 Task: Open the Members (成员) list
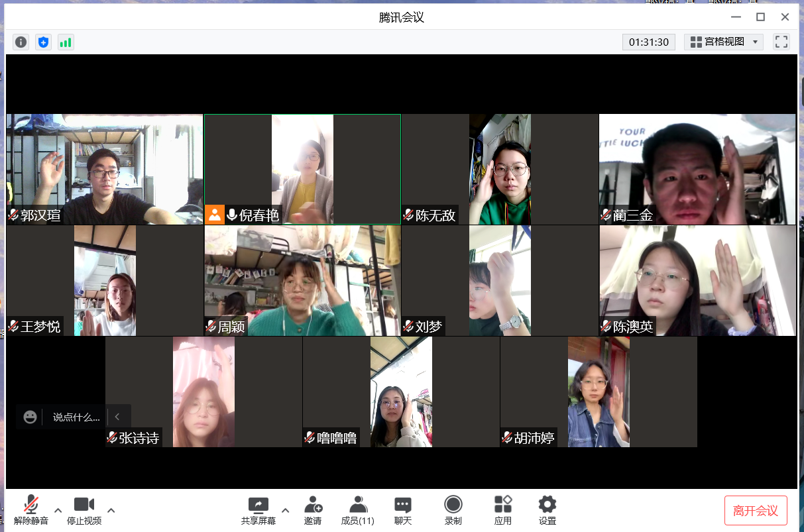pos(358,510)
